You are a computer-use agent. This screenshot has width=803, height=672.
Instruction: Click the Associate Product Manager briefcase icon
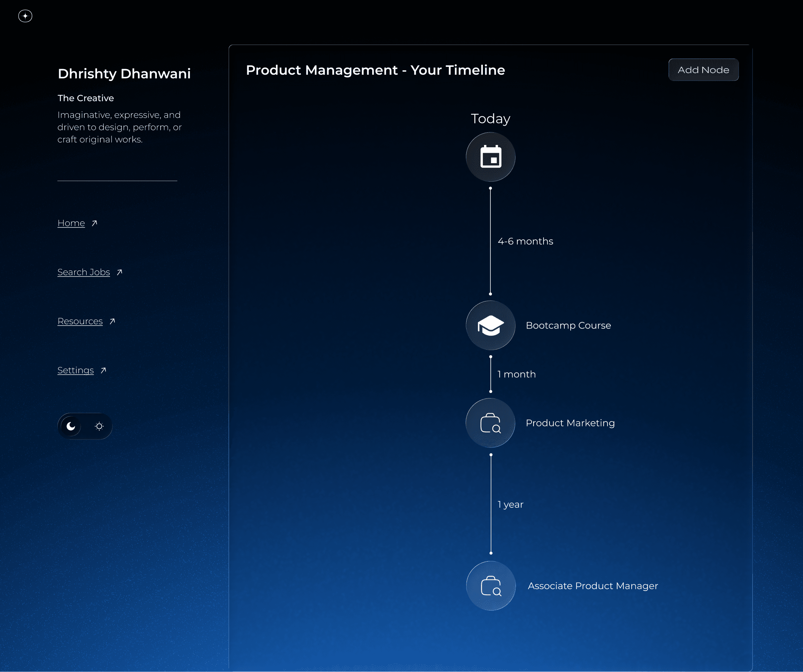tap(491, 586)
